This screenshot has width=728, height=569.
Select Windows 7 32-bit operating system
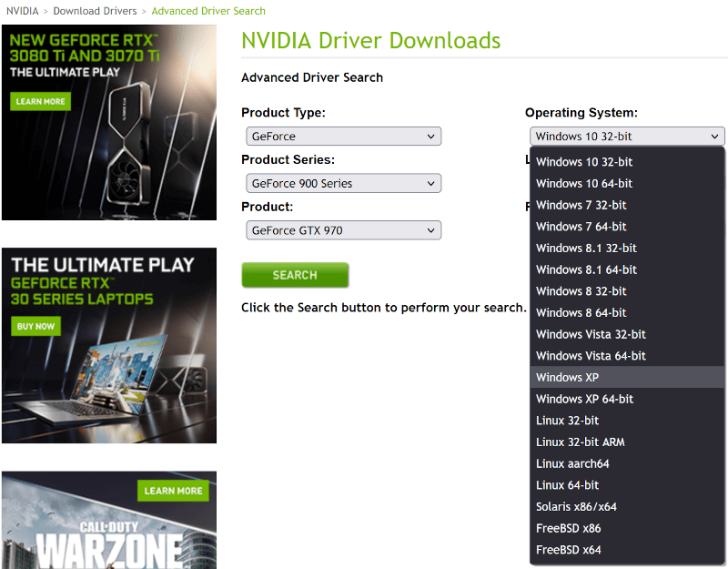pyautogui.click(x=581, y=205)
